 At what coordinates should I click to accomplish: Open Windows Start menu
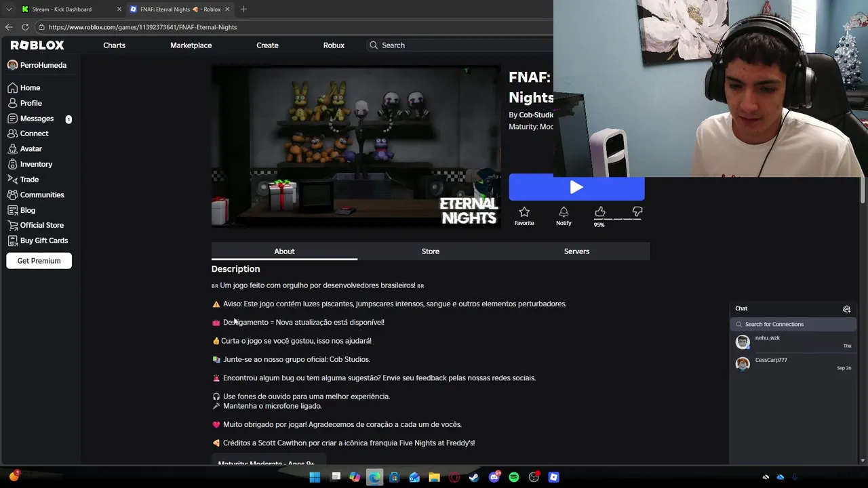point(315,477)
